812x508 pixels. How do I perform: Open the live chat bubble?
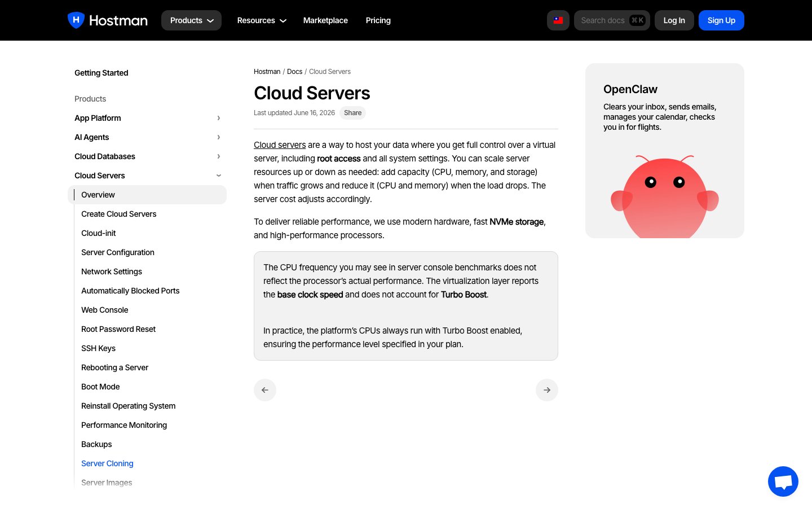[x=783, y=481]
